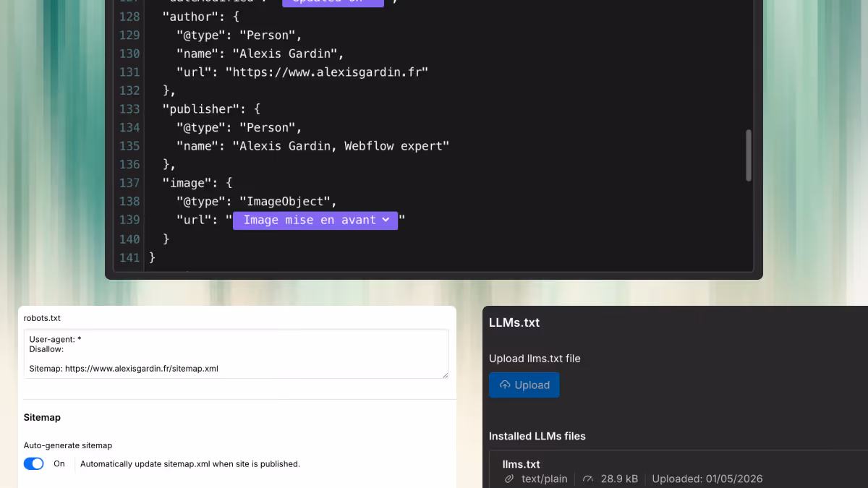Click the "Automatically update sitemap.xml" description text
Image resolution: width=868 pixels, height=488 pixels.
coord(190,463)
